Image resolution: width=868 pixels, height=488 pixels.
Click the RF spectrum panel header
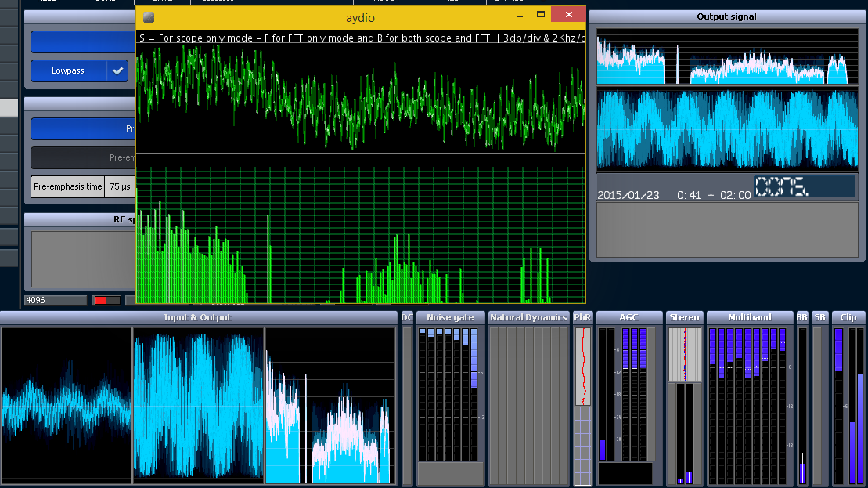(81, 219)
